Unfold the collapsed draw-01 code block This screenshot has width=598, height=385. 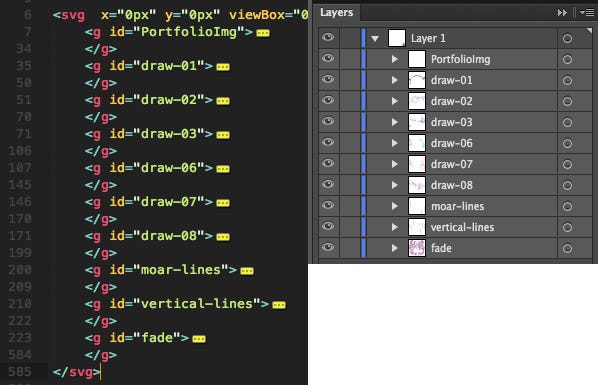click(x=223, y=67)
